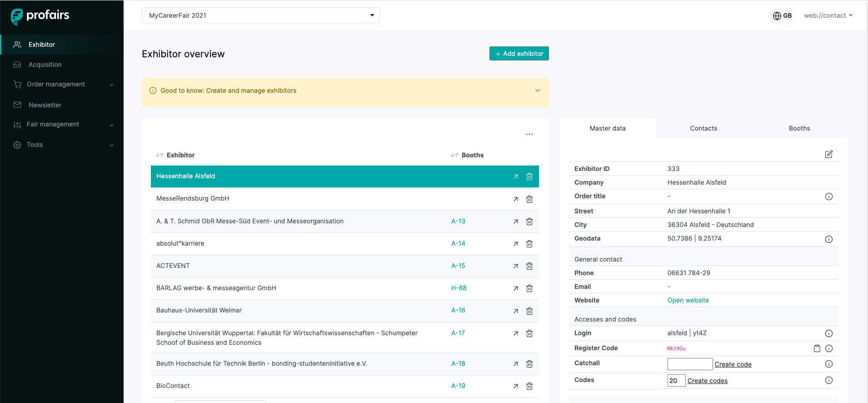Open booth H-88 link
This screenshot has height=403, width=868.
[x=459, y=288]
